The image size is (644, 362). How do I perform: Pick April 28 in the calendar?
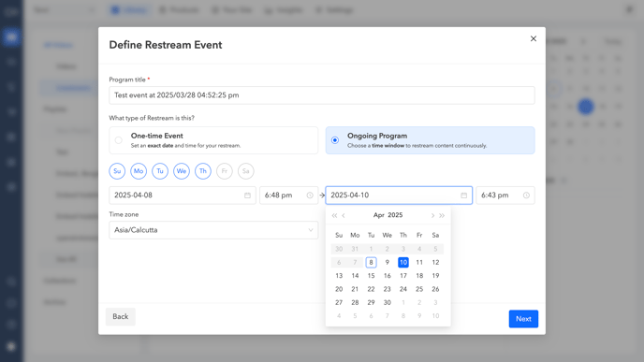(x=355, y=302)
